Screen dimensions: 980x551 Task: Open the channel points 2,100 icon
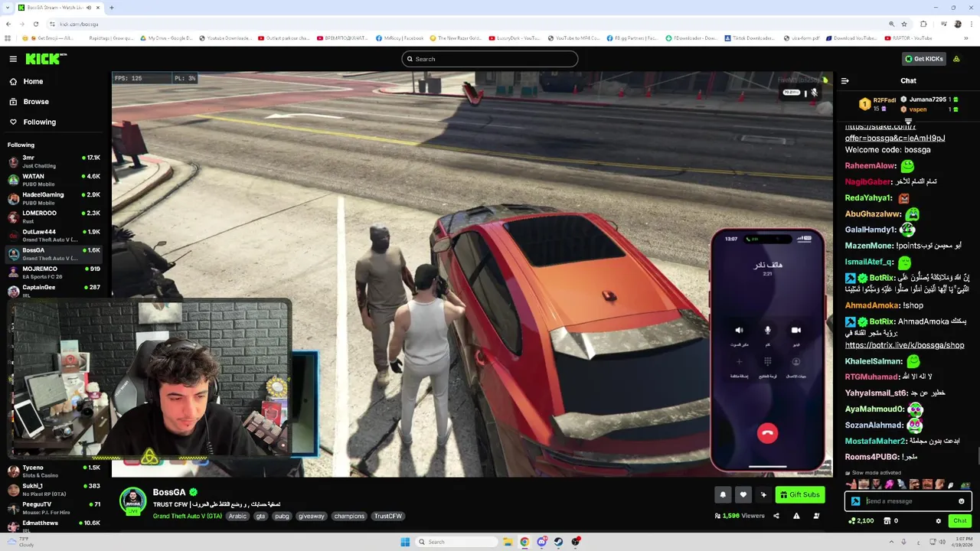click(861, 521)
